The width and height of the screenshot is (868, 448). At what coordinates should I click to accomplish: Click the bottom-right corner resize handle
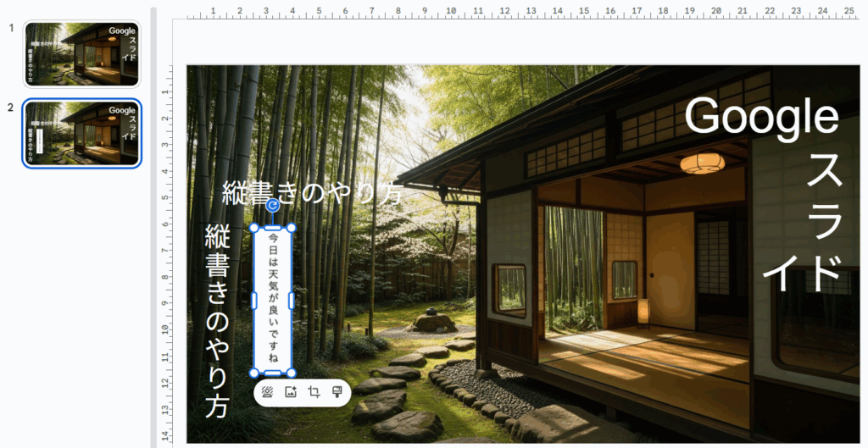pos(292,373)
